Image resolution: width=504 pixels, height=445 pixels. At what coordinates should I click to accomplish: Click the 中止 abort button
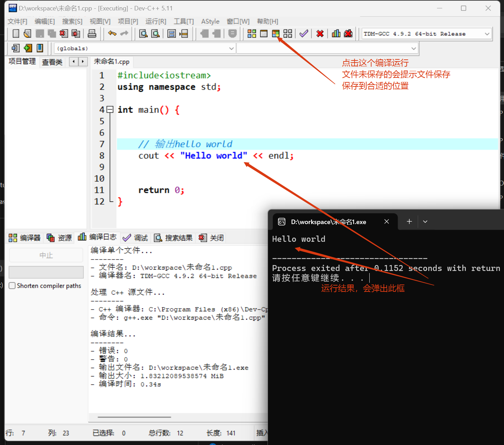tap(46, 255)
